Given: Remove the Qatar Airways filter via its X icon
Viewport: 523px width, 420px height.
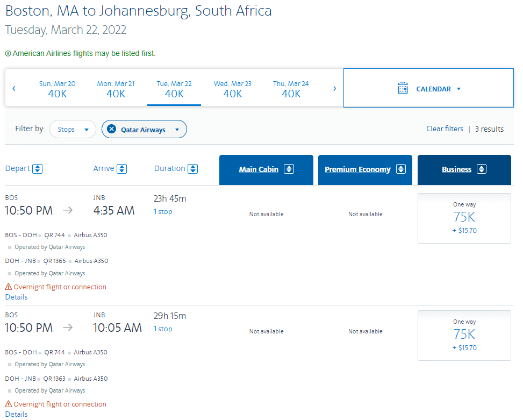Looking at the screenshot, I should (111, 129).
